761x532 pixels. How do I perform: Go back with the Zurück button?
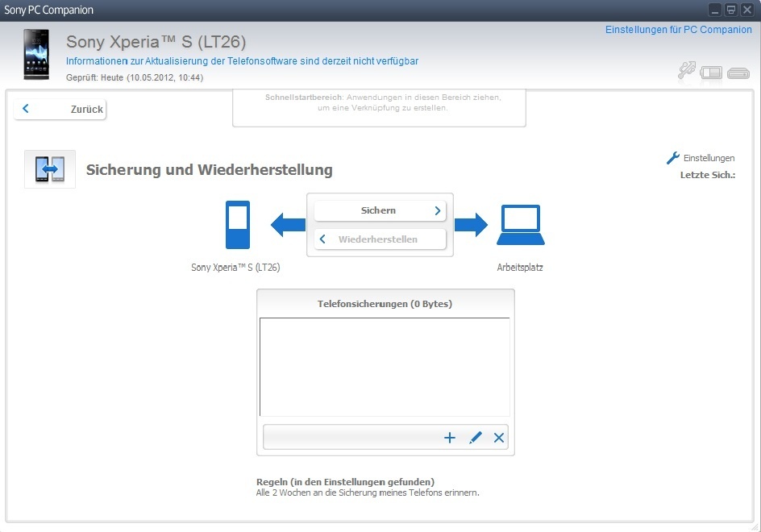point(60,109)
